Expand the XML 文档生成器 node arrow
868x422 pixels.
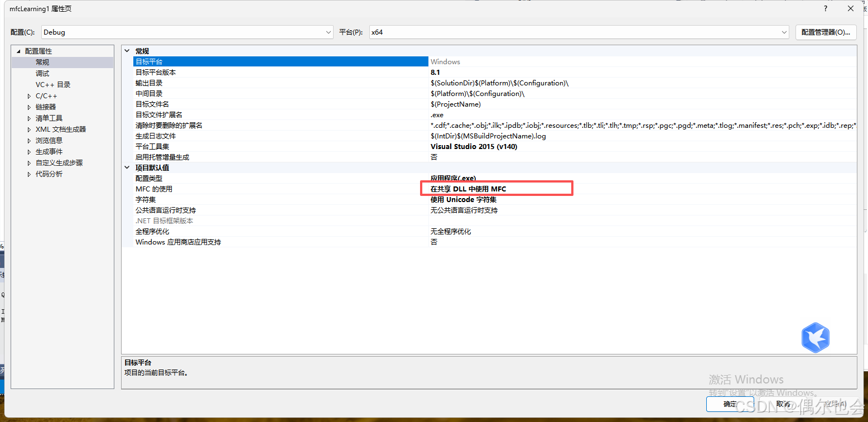pyautogui.click(x=29, y=130)
